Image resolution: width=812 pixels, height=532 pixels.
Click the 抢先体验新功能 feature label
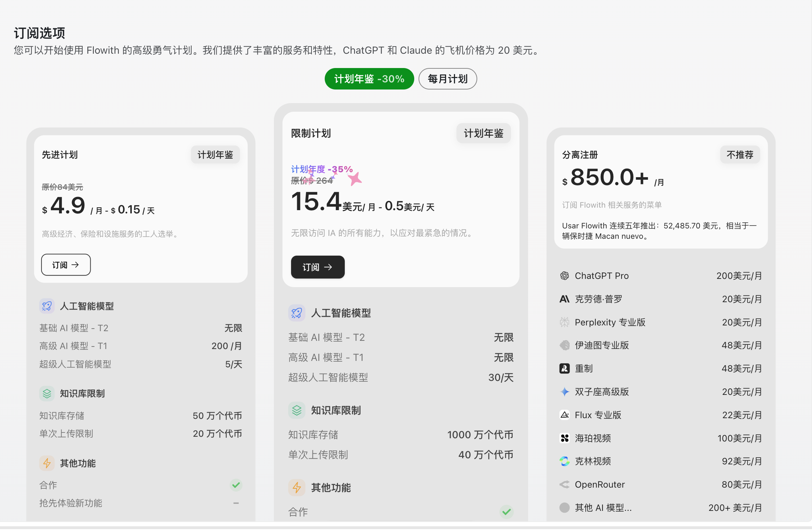[x=71, y=503]
